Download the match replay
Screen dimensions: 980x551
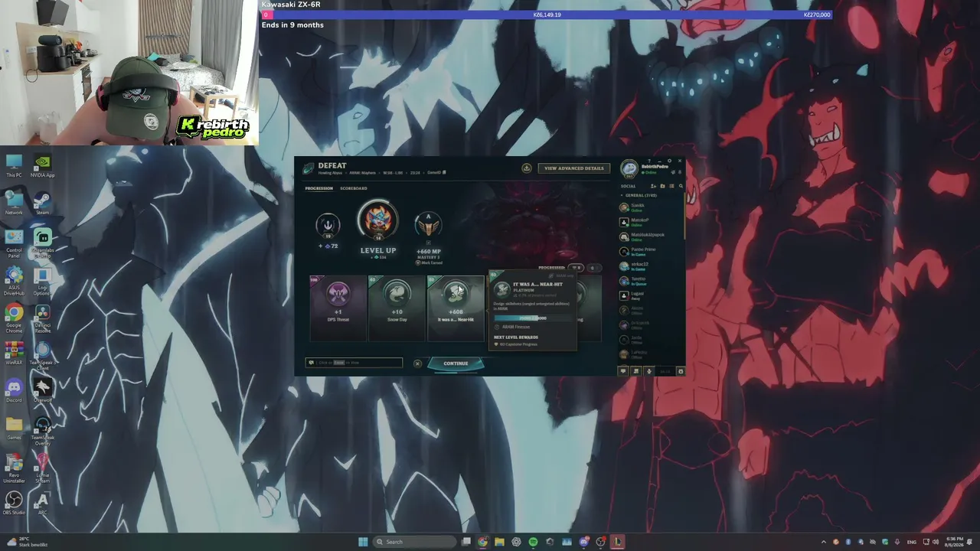point(527,168)
